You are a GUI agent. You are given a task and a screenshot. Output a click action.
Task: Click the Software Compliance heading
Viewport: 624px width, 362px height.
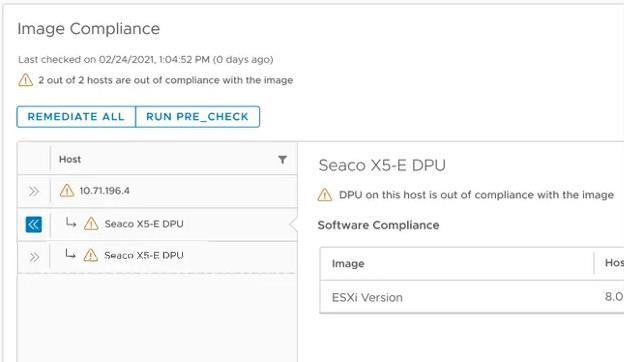click(x=378, y=225)
